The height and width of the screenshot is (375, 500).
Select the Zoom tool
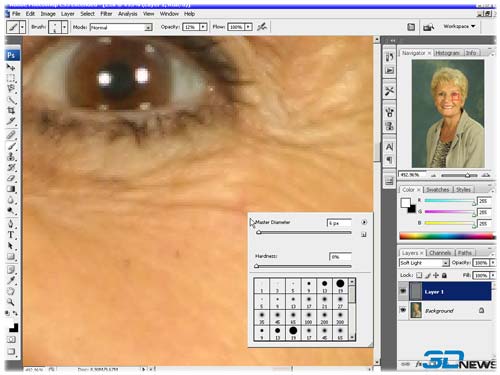11,302
